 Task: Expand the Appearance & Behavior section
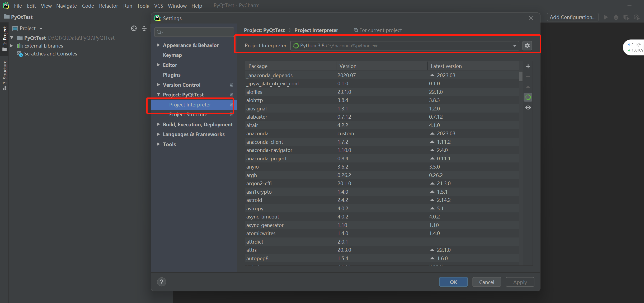[158, 45]
